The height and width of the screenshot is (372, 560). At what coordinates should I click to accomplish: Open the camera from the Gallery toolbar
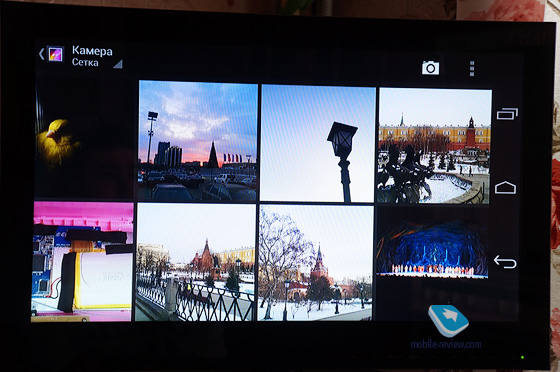pyautogui.click(x=430, y=67)
